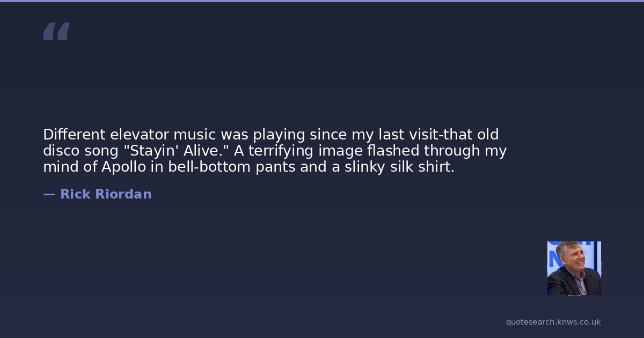Click the third line starting "mind of Apollo"
This screenshot has width=644, height=338.
(x=248, y=167)
